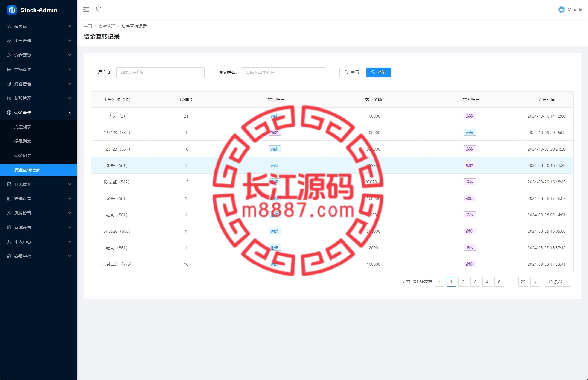This screenshot has height=380, width=588.
Task: Click the refresh page icon
Action: [x=98, y=9]
